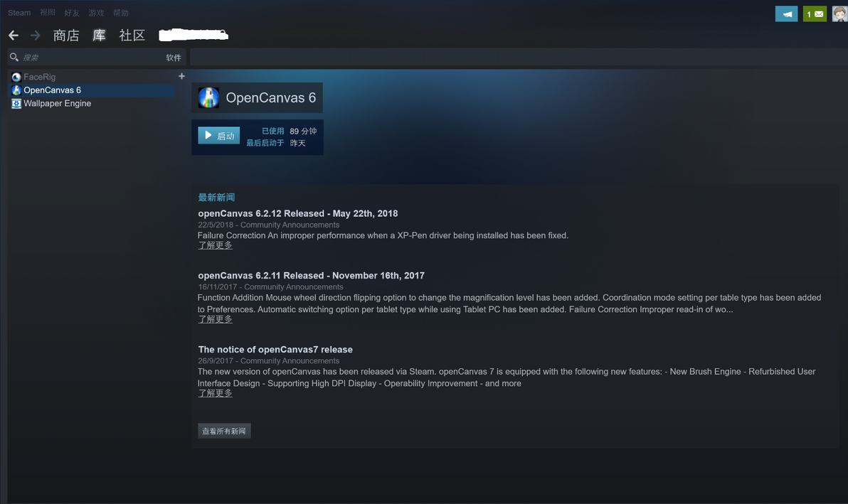Click 查看所有新闻 button
This screenshot has height=504, width=848.
tap(224, 431)
